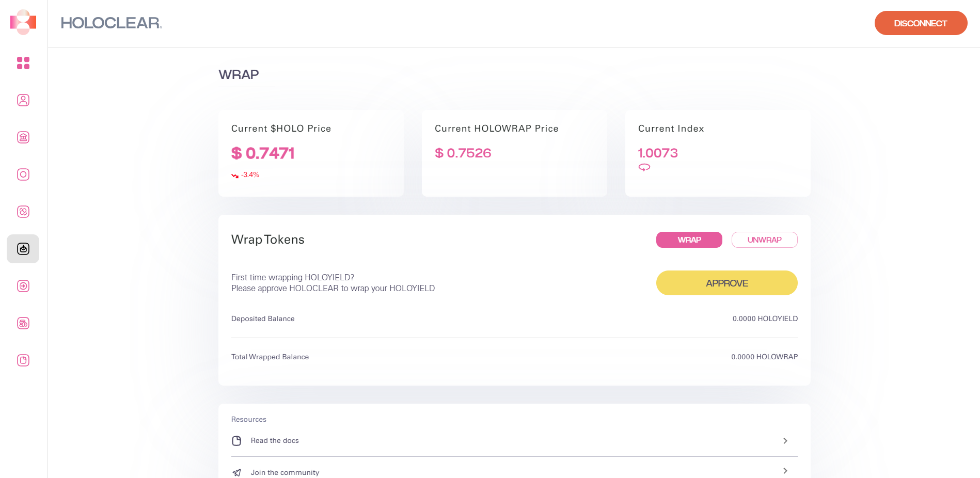Click the First time wrapping HOLOYIELD? text
Viewport: 980px width, 478px height.
[x=293, y=277]
